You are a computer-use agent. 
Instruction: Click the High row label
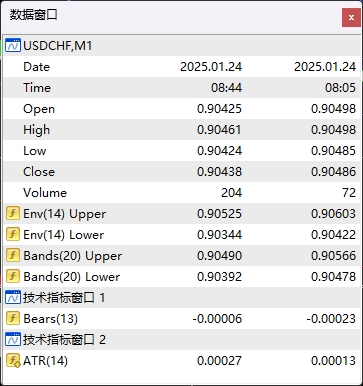tap(36, 130)
